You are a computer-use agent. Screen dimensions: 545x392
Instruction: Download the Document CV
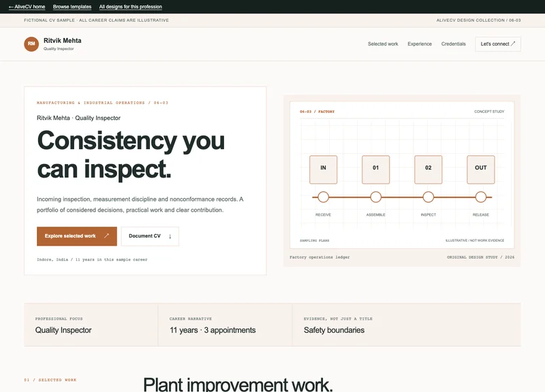coord(150,236)
